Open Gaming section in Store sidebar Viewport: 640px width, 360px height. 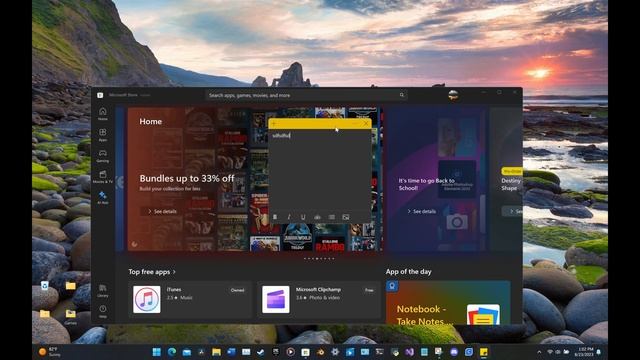(x=102, y=156)
